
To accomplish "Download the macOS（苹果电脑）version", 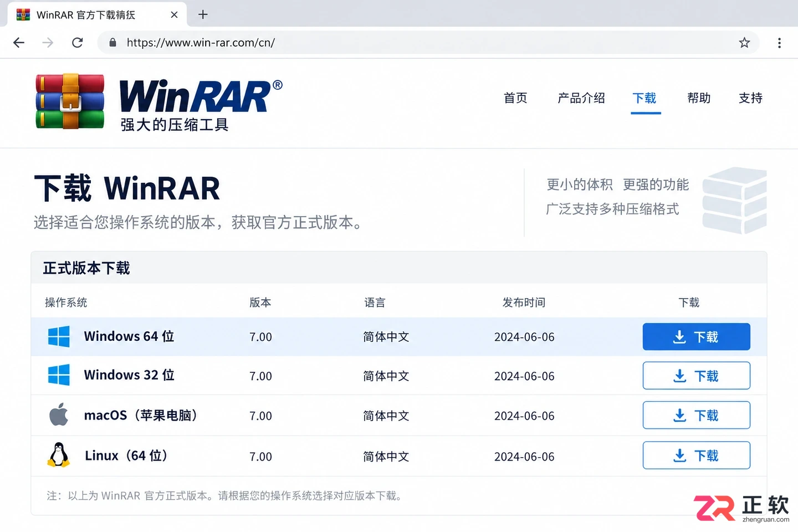I will point(697,415).
